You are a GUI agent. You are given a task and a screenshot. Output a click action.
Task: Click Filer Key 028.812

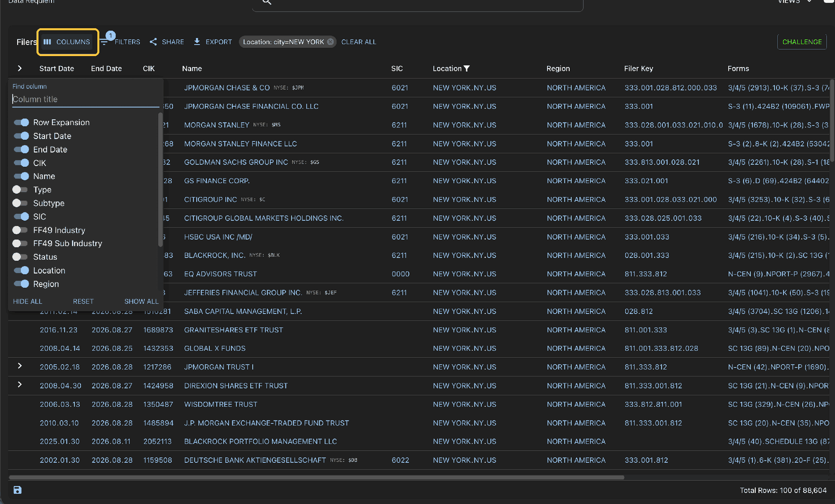coord(638,312)
